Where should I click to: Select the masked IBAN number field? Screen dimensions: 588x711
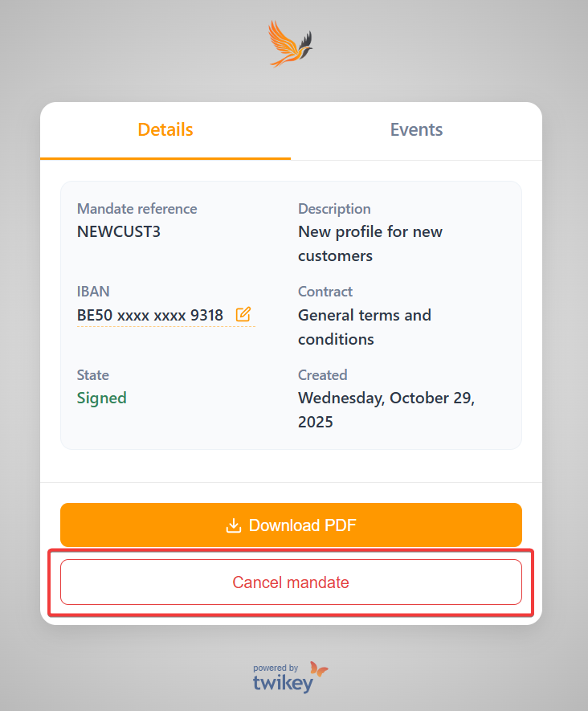pyautogui.click(x=150, y=315)
